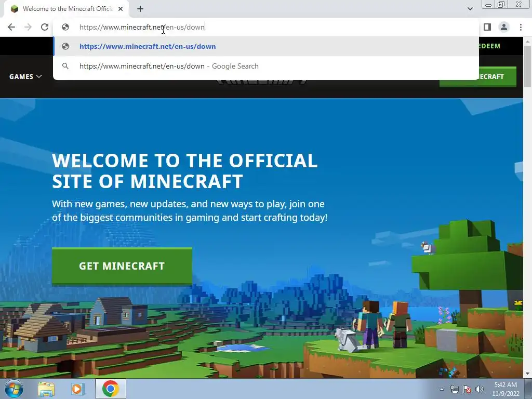Click the large GET MINECRAFT button
This screenshot has height=399, width=532.
(122, 266)
